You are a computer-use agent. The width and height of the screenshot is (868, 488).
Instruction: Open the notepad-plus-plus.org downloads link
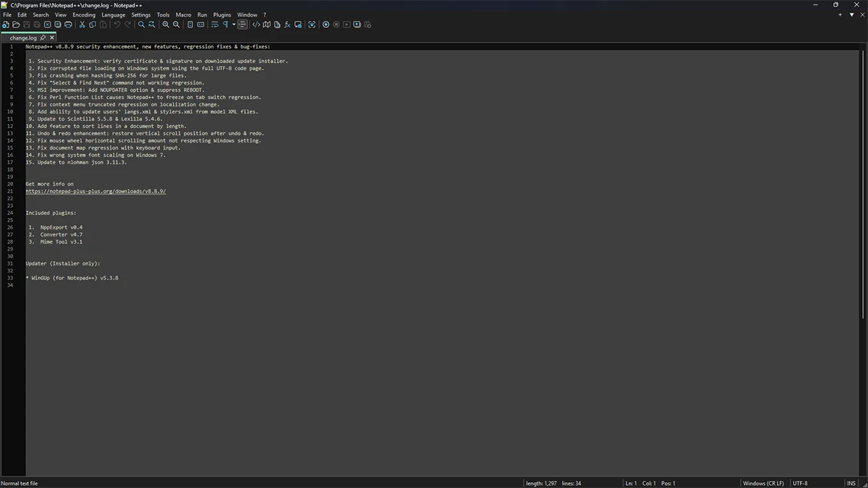coord(95,191)
